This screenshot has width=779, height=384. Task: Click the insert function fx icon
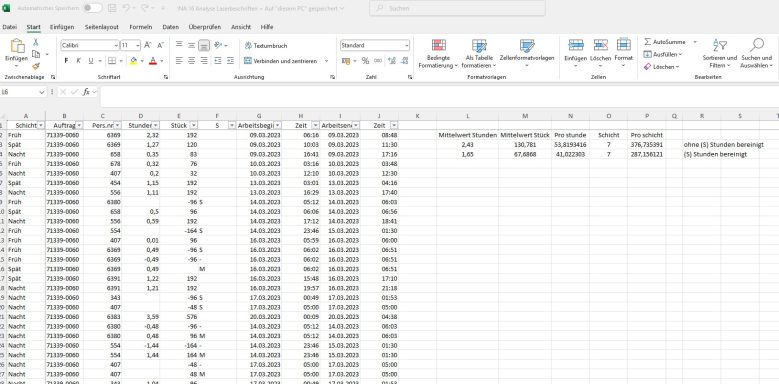pos(86,92)
